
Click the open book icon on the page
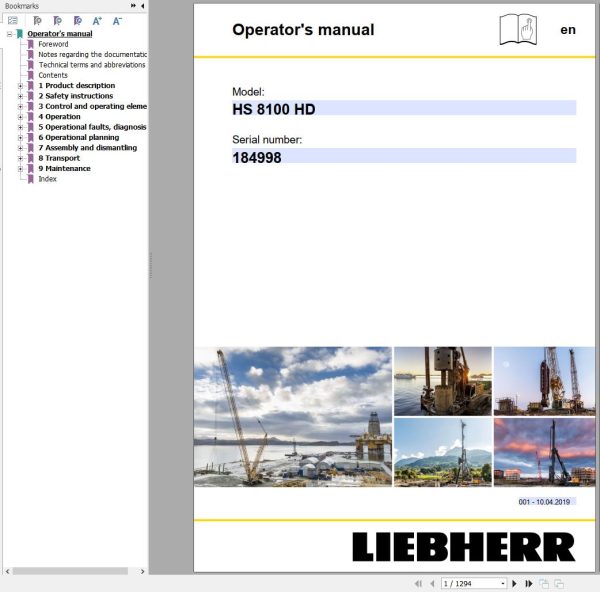coord(518,30)
